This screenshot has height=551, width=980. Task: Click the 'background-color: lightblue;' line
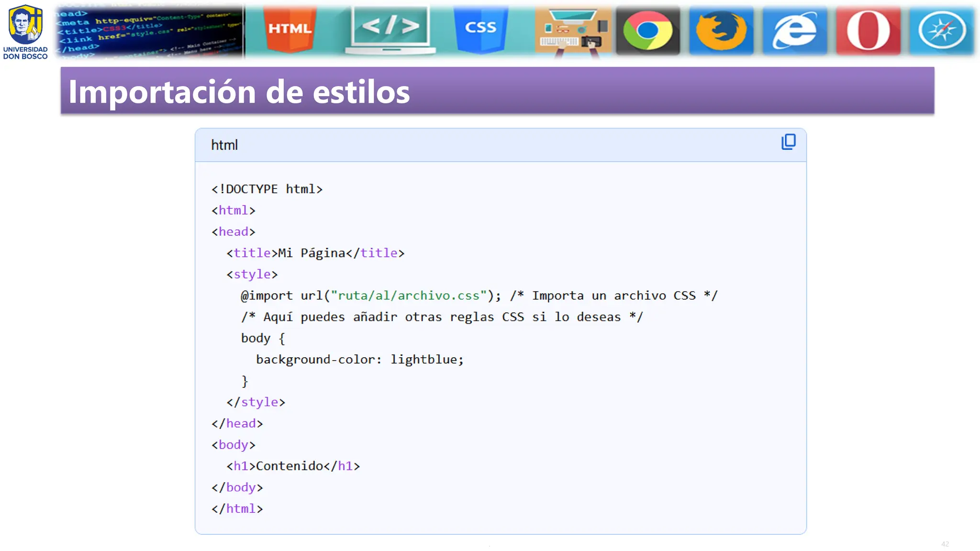(x=360, y=360)
